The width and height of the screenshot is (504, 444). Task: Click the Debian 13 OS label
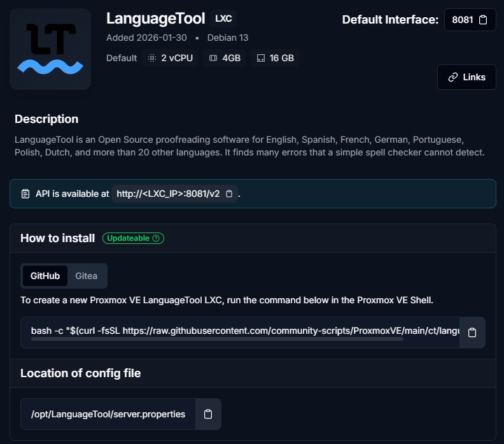pos(228,38)
